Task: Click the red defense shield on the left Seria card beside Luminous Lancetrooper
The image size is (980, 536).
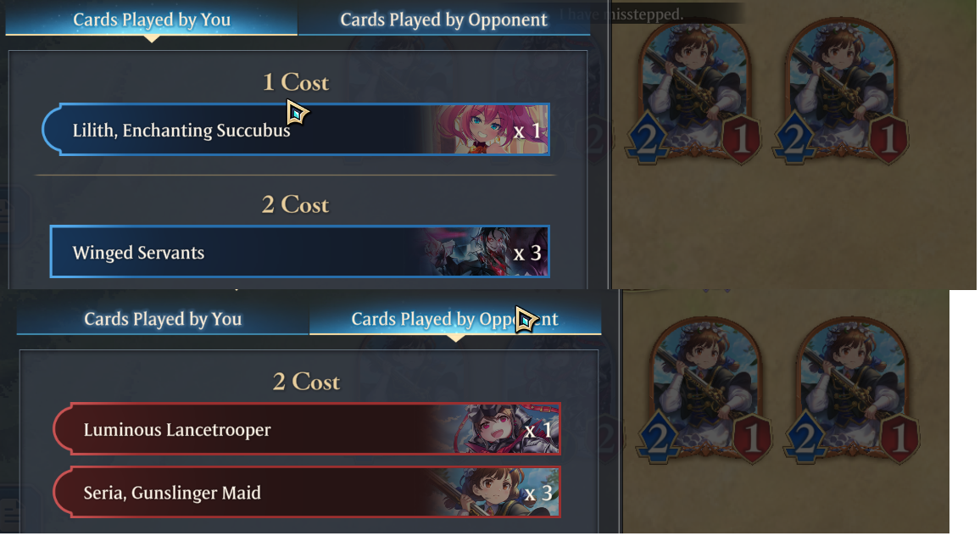Action: [753, 439]
